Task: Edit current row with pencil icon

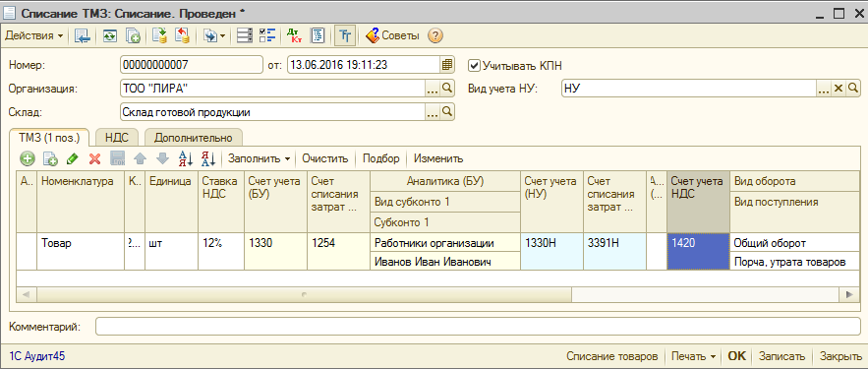Action: [72, 159]
